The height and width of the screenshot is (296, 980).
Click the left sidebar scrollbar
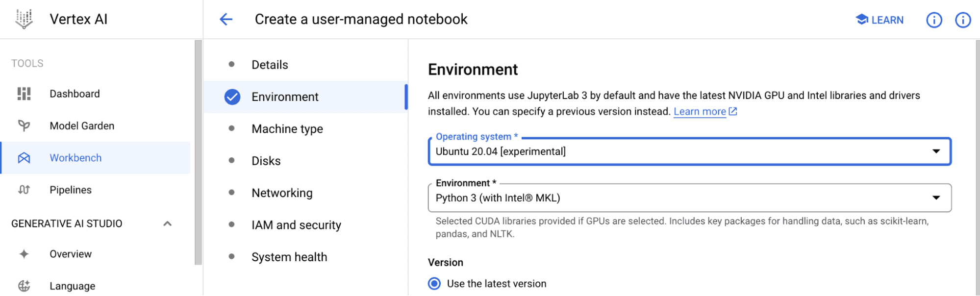pos(198,152)
